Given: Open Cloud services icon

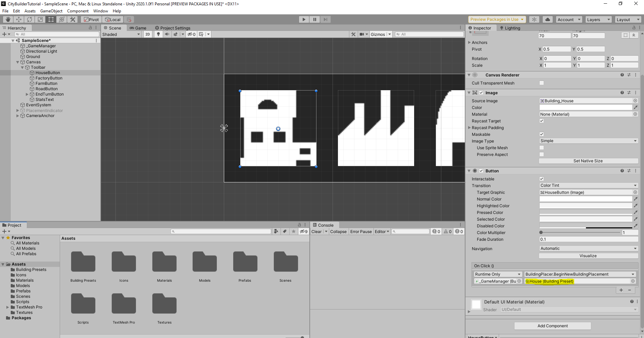Looking at the screenshot, I should (x=548, y=19).
